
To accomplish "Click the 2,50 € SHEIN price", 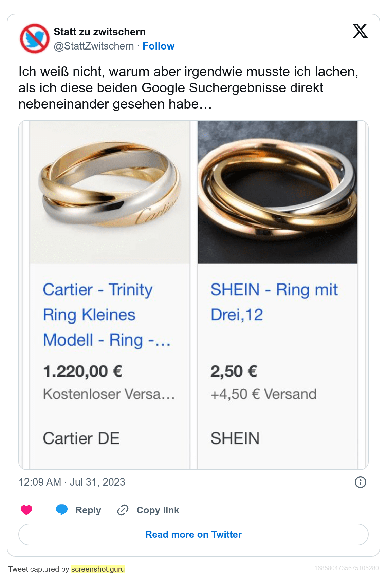I will click(x=234, y=371).
